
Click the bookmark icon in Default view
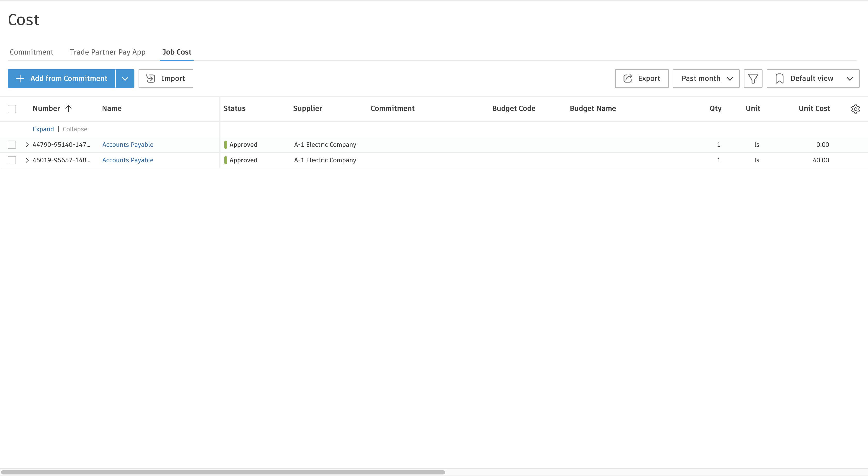pyautogui.click(x=779, y=79)
